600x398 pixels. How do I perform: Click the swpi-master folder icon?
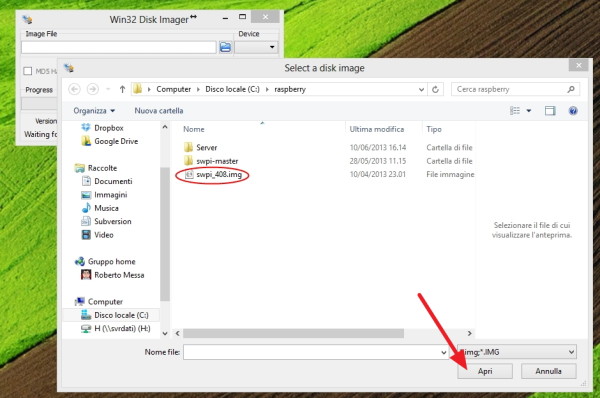188,160
